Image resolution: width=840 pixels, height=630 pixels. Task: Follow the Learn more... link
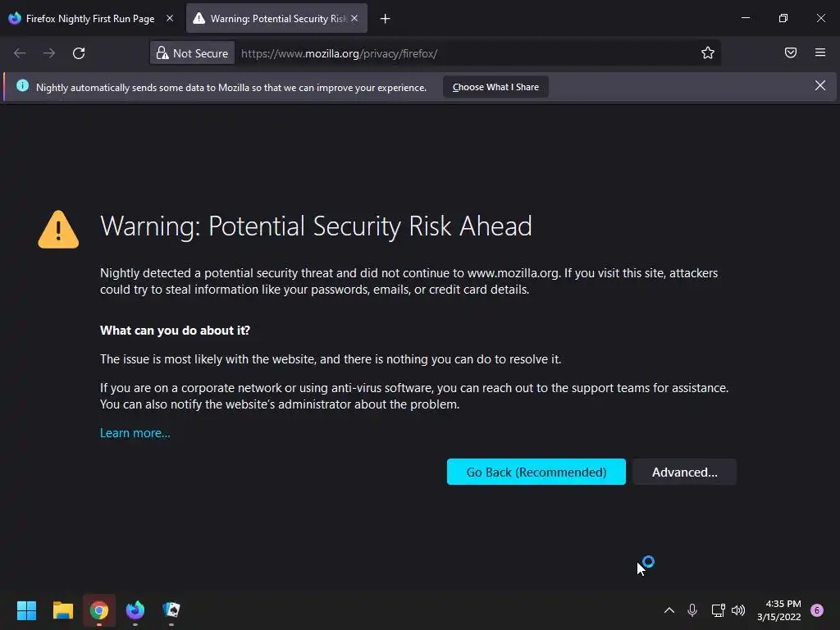[135, 433]
